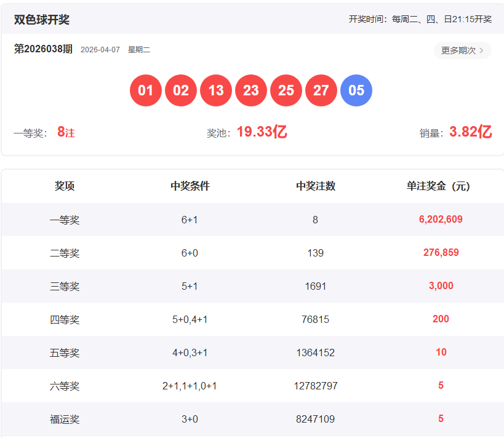The width and height of the screenshot is (504, 438).
Task: Click red ball number 27
Action: tap(321, 90)
